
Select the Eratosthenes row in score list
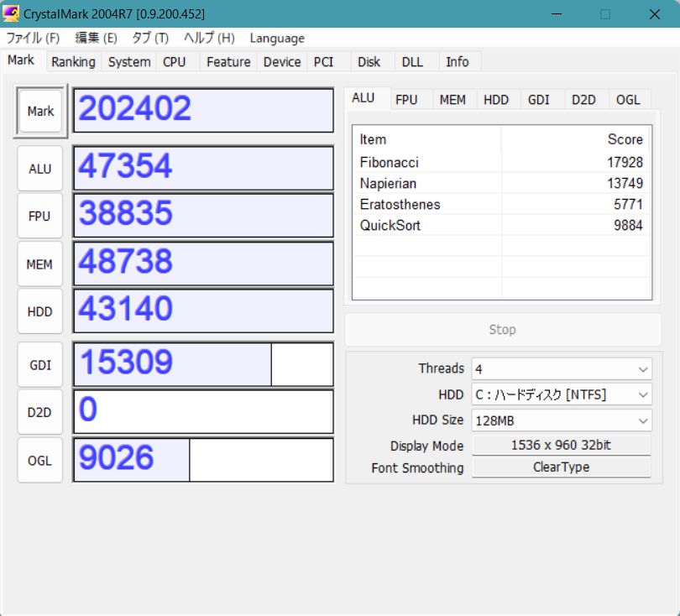coord(502,204)
